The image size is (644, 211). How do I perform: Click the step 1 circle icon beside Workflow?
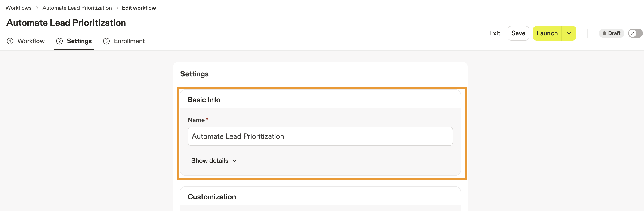pyautogui.click(x=10, y=41)
